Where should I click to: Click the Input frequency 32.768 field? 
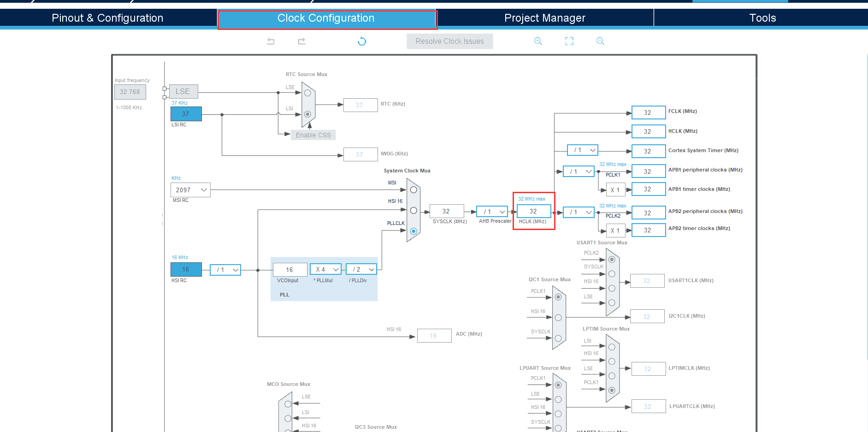point(130,92)
